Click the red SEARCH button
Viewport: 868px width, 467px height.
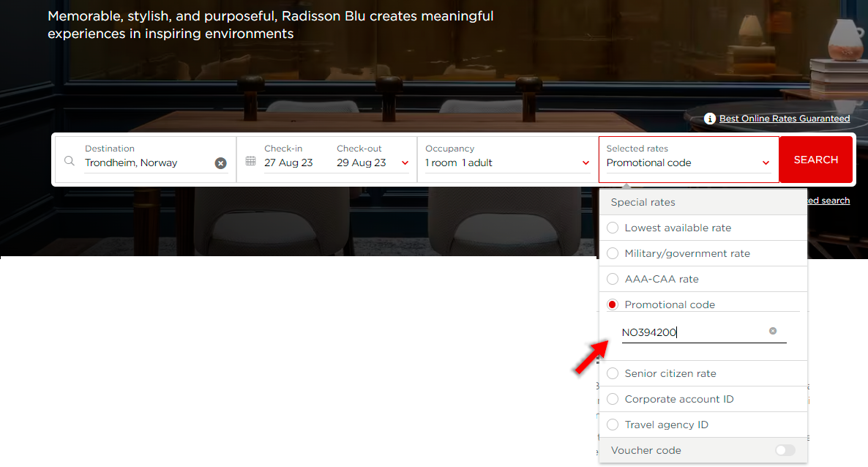pos(816,160)
